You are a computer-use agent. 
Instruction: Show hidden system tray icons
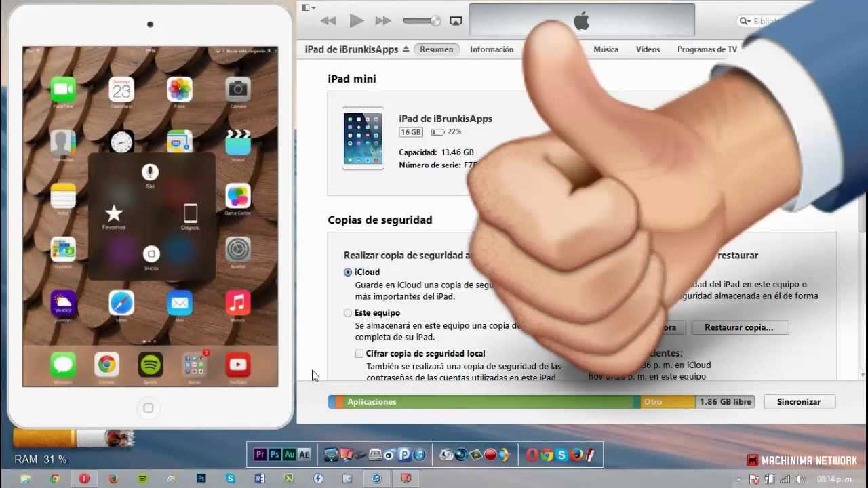point(738,479)
